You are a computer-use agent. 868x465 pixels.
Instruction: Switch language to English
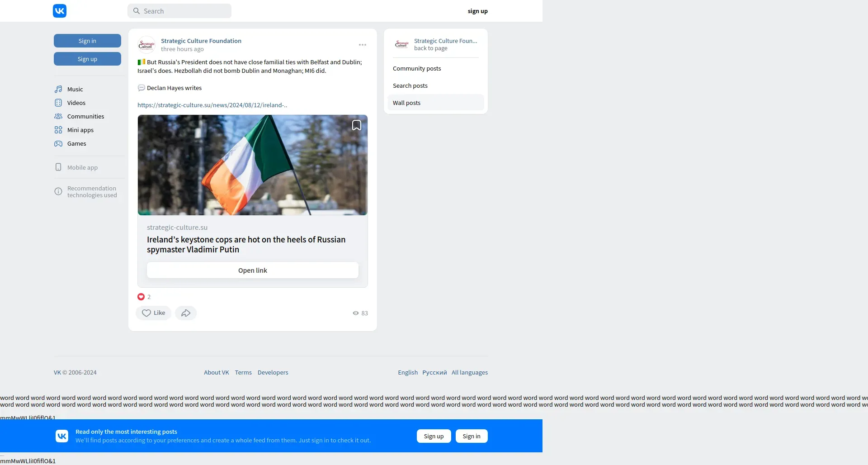coord(408,372)
